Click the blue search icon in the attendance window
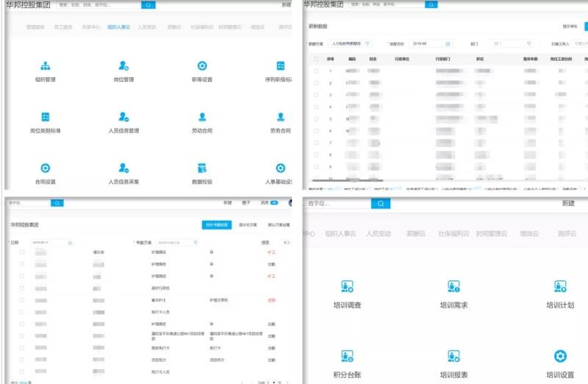588x384 pixels. coord(57,203)
